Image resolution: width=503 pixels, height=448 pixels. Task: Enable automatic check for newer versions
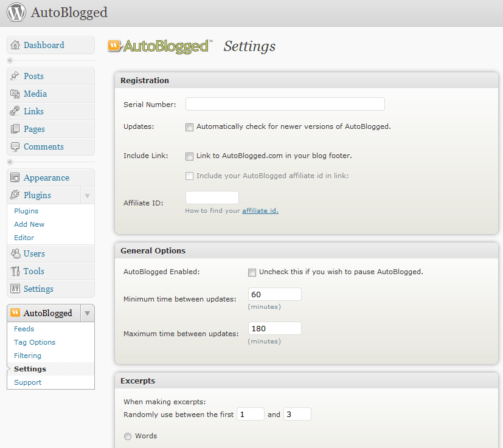(189, 127)
